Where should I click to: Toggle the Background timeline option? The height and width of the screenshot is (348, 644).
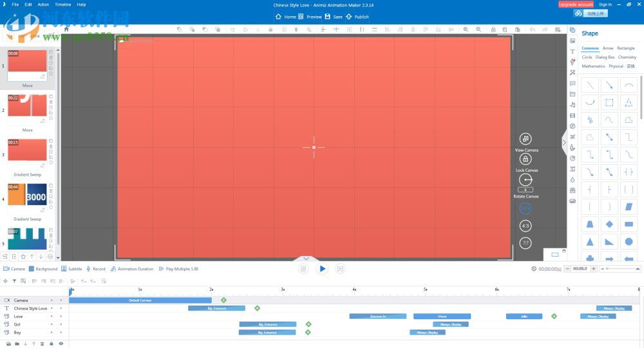43,269
